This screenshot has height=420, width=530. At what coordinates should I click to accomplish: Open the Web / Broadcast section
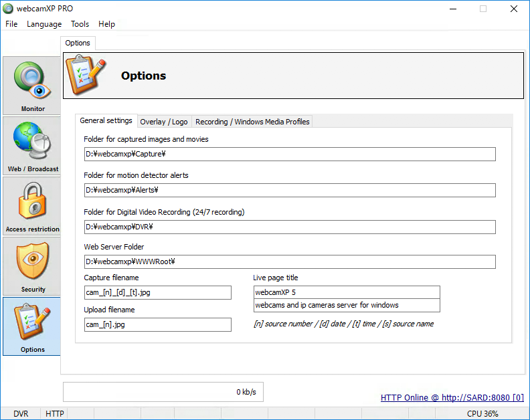tap(31, 146)
